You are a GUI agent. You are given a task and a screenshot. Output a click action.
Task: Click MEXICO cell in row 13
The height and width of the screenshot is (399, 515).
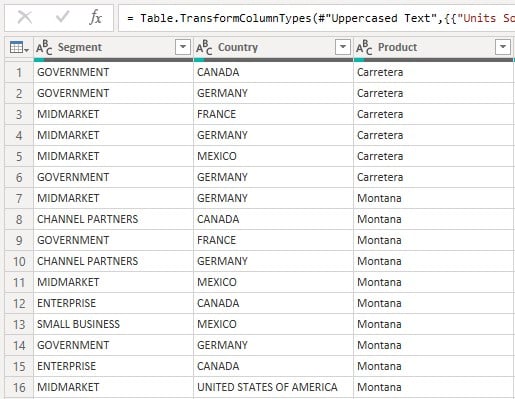pyautogui.click(x=273, y=324)
